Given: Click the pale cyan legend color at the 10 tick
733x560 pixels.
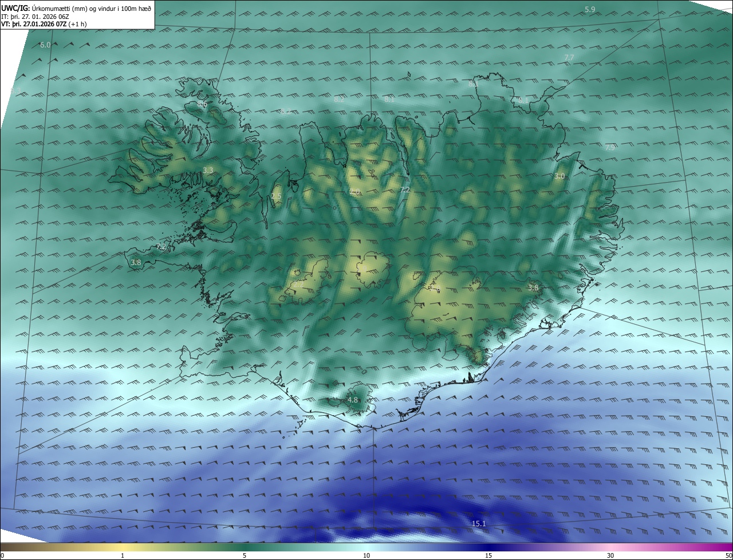Looking at the screenshot, I should [x=366, y=547].
